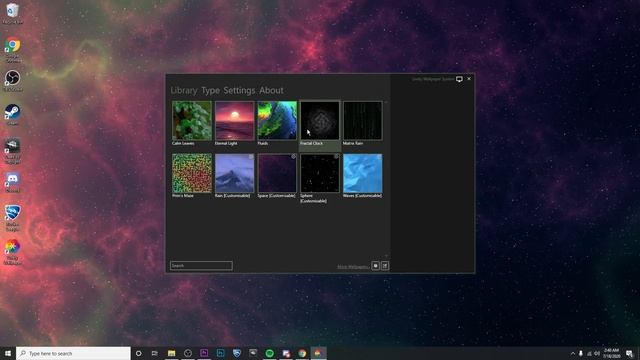The image size is (640, 360).
Task: Open customise gear on Space wallpaper
Action: (x=293, y=156)
